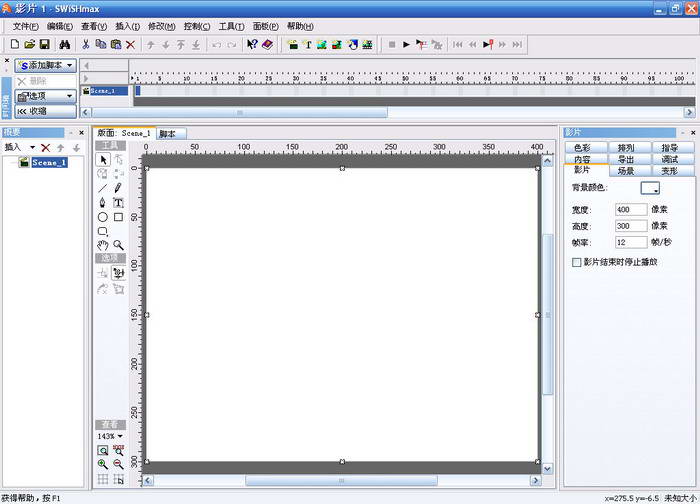
Task: Click the Save file toolbar icon
Action: click(45, 45)
